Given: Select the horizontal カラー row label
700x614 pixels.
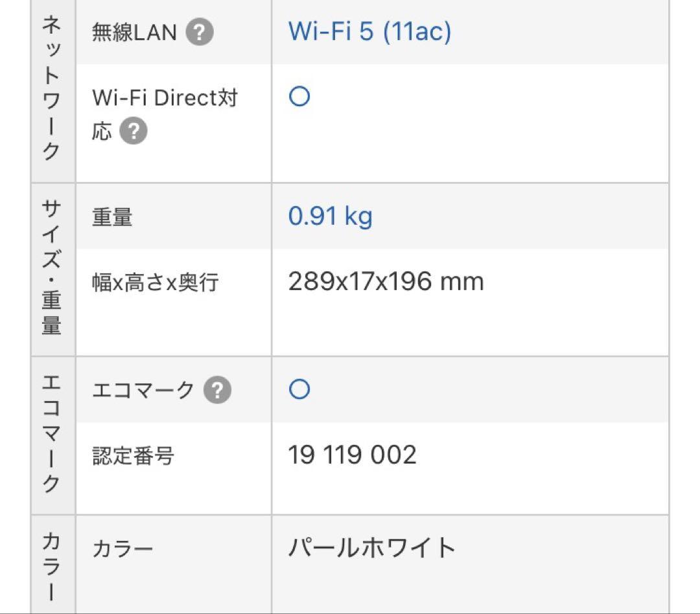Looking at the screenshot, I should [122, 550].
